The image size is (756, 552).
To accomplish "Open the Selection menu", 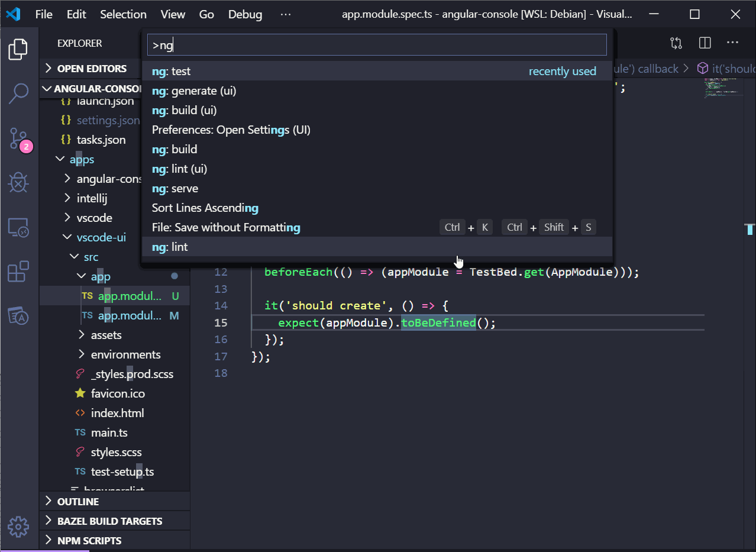I will point(123,14).
